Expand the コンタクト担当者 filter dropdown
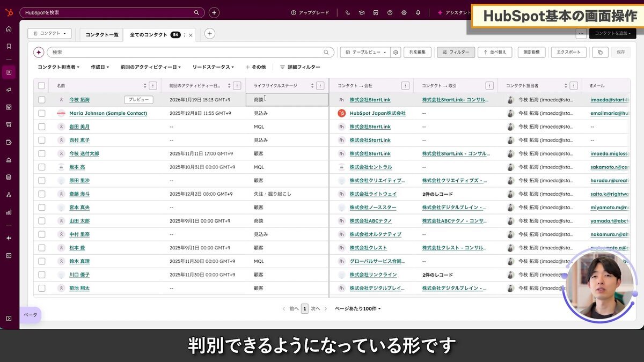The width and height of the screenshot is (644, 362). tap(58, 67)
